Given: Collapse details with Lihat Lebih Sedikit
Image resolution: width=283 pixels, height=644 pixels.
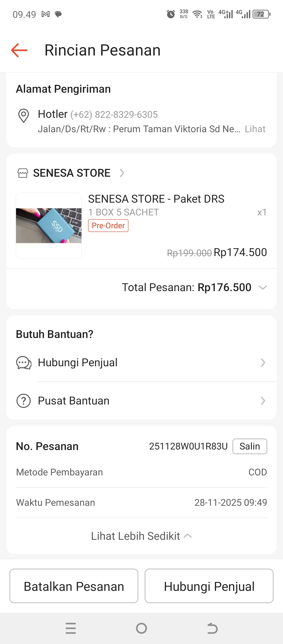Looking at the screenshot, I should point(141,536).
